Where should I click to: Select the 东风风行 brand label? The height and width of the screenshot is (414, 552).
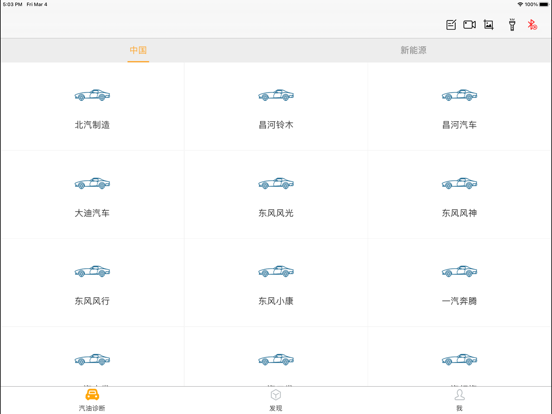click(x=92, y=301)
